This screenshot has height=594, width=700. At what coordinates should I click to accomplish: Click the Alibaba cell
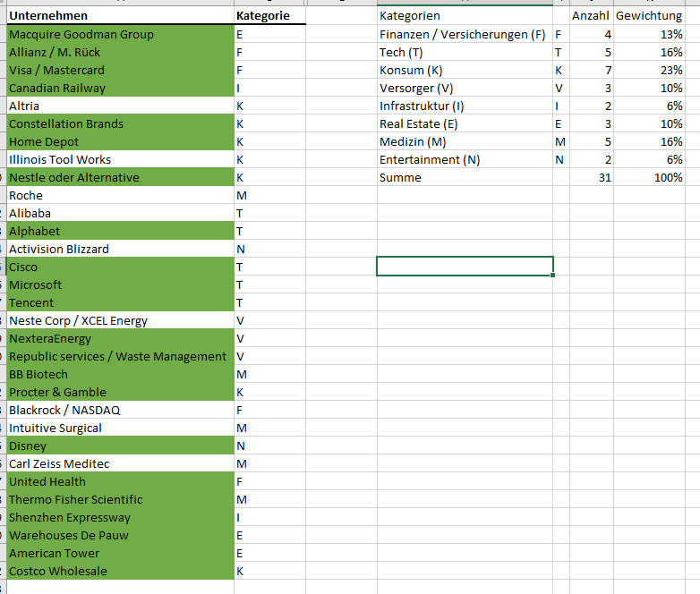121,213
